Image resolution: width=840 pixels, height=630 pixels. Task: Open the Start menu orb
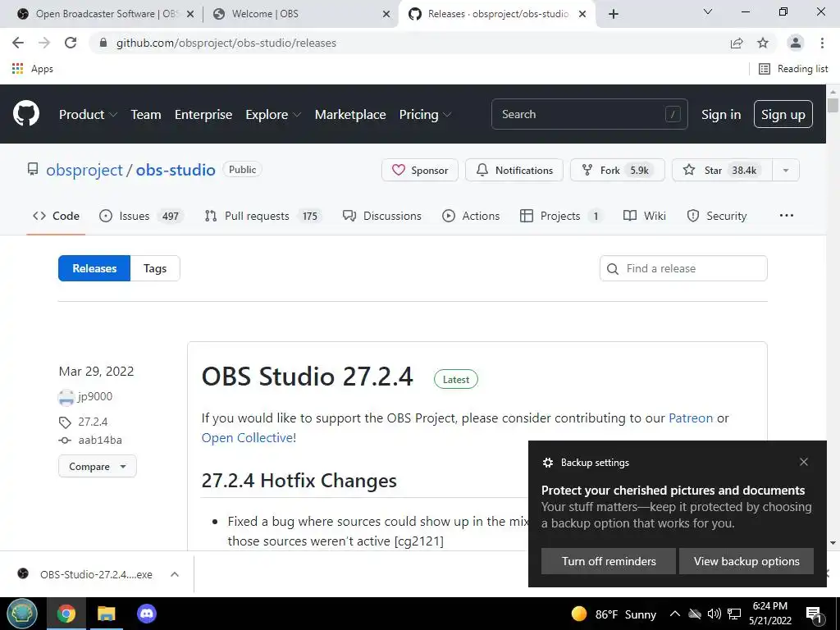point(22,614)
